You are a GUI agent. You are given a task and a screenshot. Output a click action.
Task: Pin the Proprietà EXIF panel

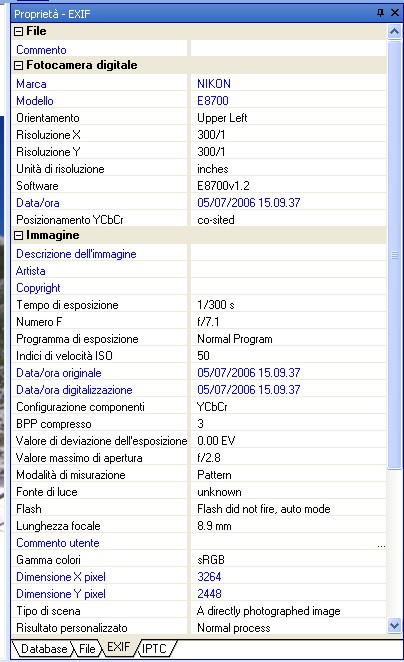[x=380, y=13]
